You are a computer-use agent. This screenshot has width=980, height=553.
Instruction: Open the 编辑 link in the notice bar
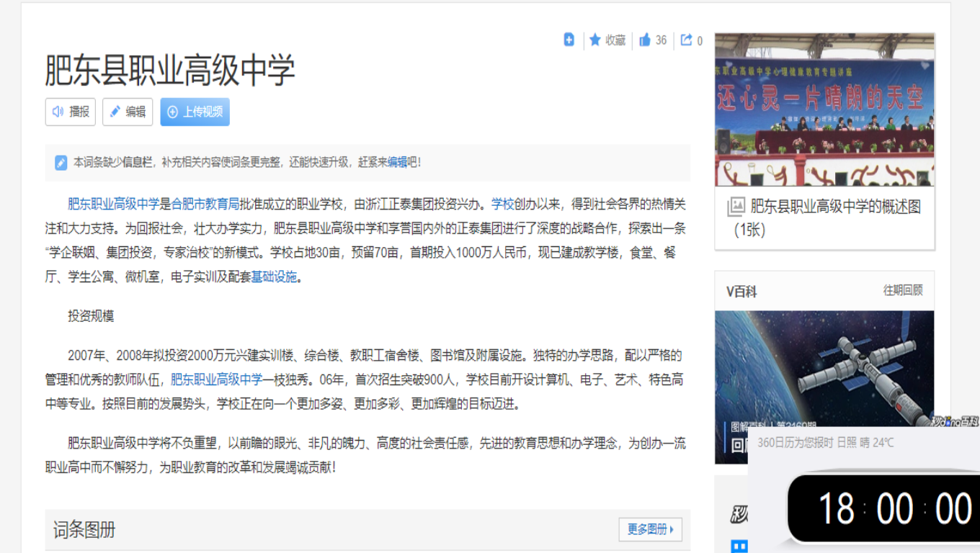coord(397,162)
